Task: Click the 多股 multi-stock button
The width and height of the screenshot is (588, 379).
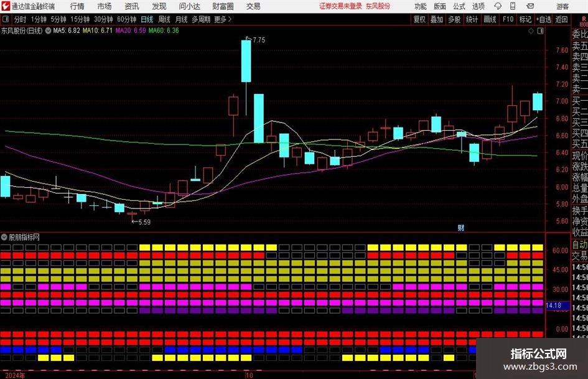Action: click(x=454, y=19)
